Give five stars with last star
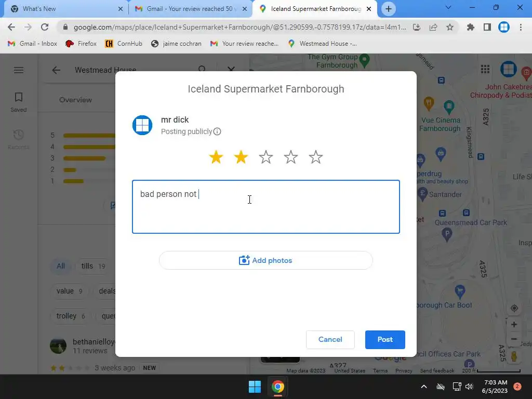The height and width of the screenshot is (399, 532). (316, 157)
